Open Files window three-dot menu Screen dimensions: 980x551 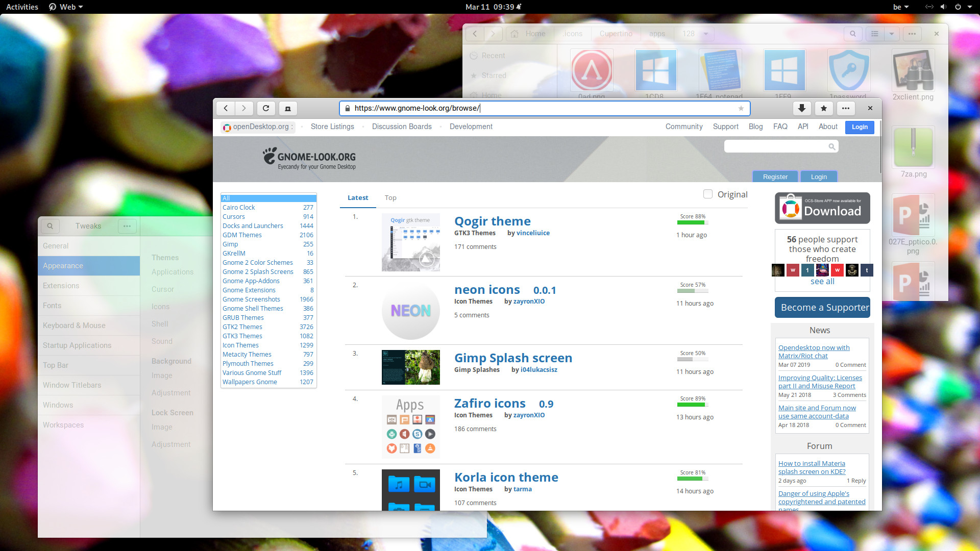click(912, 34)
